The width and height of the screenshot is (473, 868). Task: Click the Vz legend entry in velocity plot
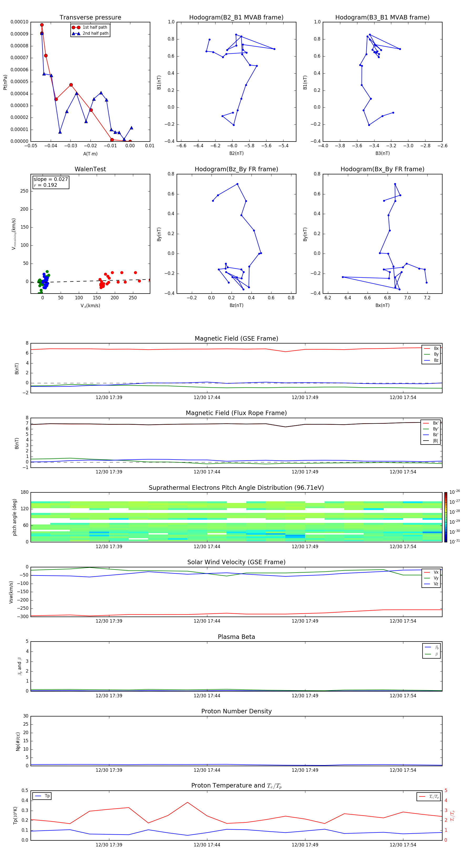tap(431, 584)
